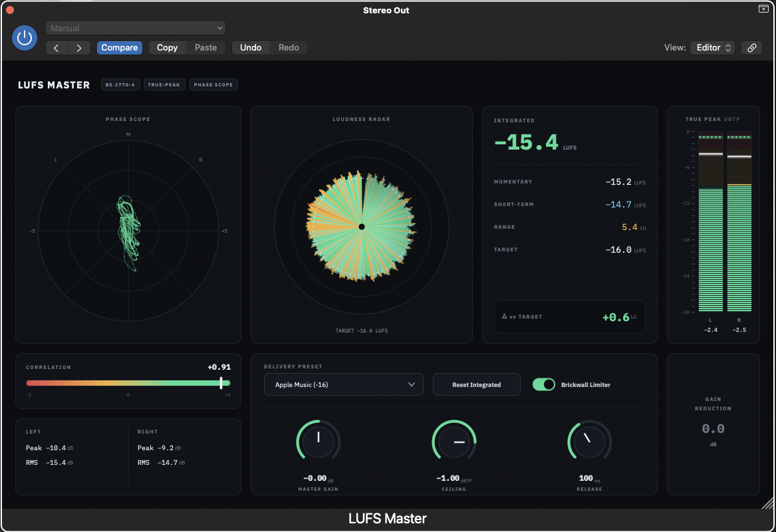Click the Ceiling knob
The height and width of the screenshot is (532, 776).
pos(453,441)
